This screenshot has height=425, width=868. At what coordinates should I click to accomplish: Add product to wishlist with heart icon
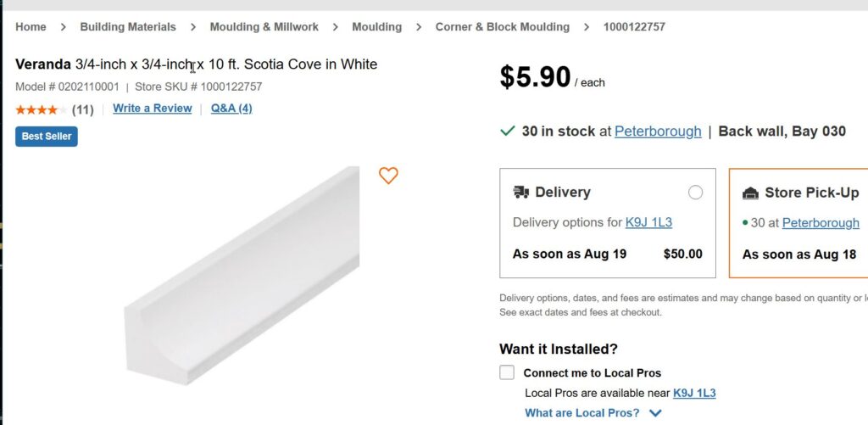(x=388, y=176)
